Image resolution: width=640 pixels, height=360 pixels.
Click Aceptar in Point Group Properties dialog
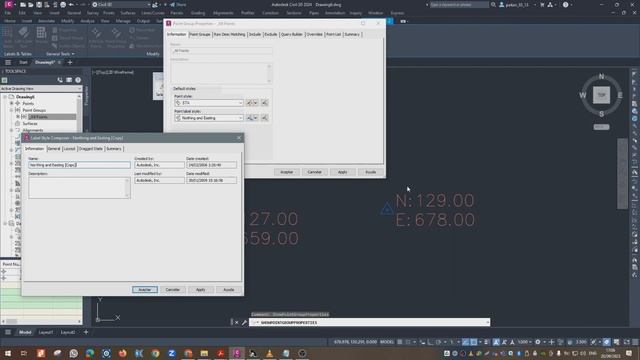click(x=287, y=172)
